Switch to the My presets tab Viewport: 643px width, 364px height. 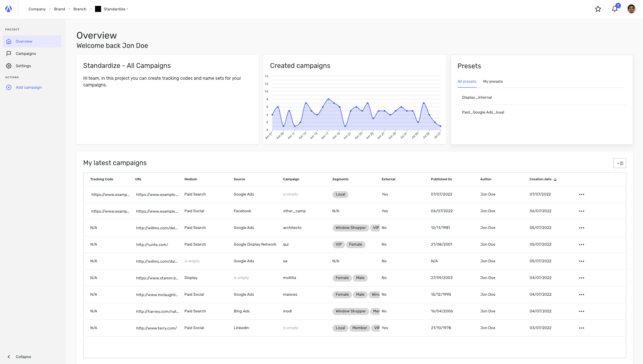point(493,81)
